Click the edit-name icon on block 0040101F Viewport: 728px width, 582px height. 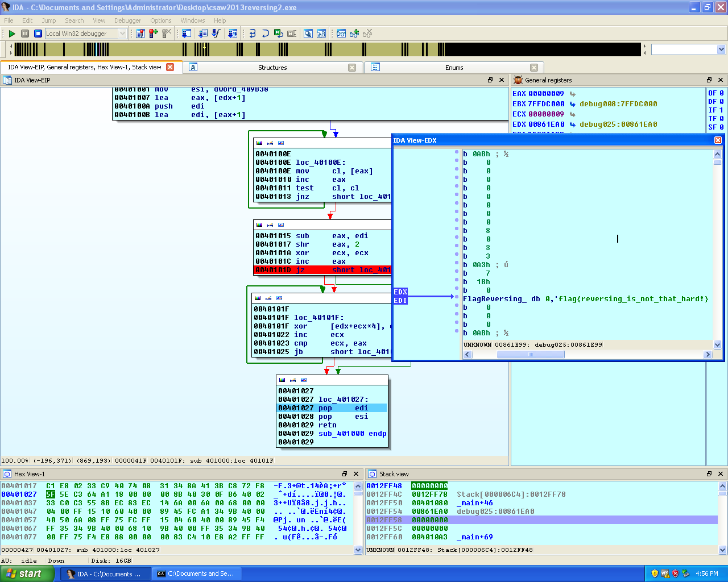tap(268, 298)
